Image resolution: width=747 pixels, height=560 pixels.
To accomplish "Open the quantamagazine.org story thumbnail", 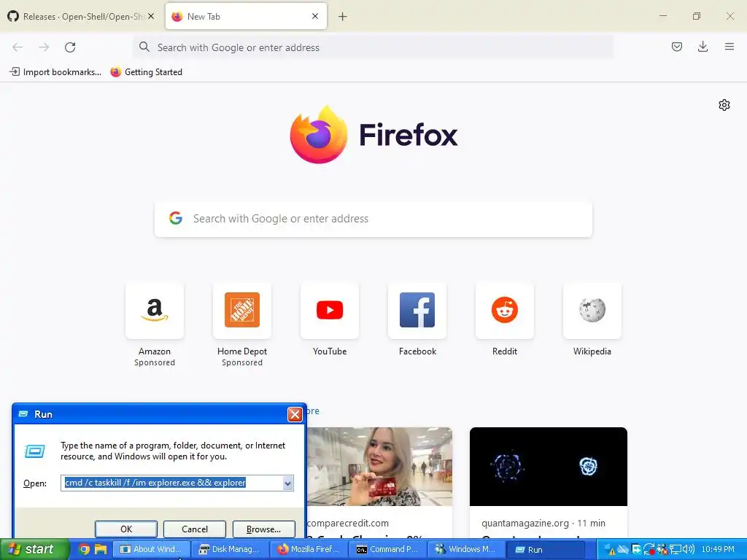I will [x=549, y=466].
